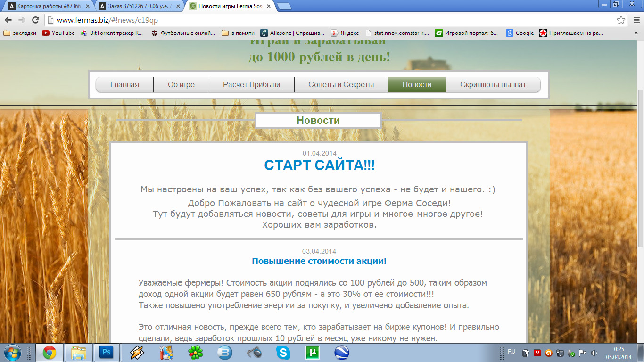Viewport: 644px width, 362px height.
Task: Open the Советы и Секреты menu item
Action: coord(341,85)
